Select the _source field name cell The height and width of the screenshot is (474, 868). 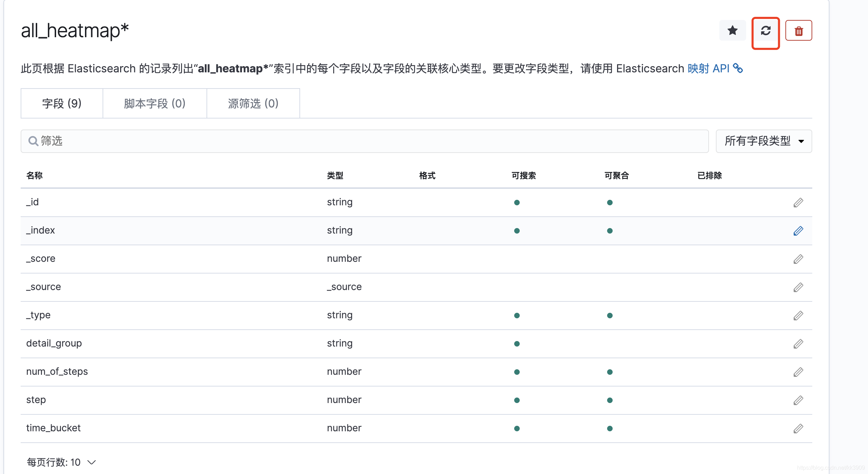click(x=43, y=287)
